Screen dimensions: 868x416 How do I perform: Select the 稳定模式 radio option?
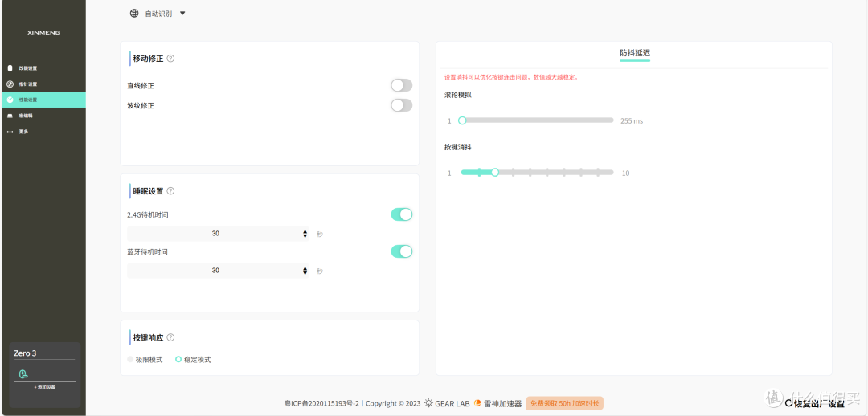[193, 360]
